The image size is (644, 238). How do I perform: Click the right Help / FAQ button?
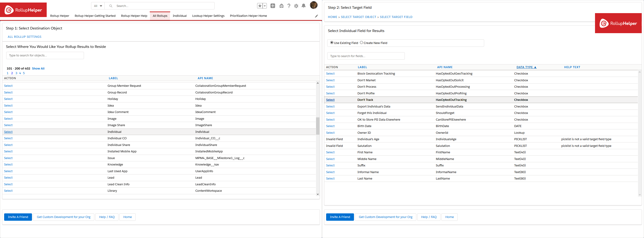429,217
